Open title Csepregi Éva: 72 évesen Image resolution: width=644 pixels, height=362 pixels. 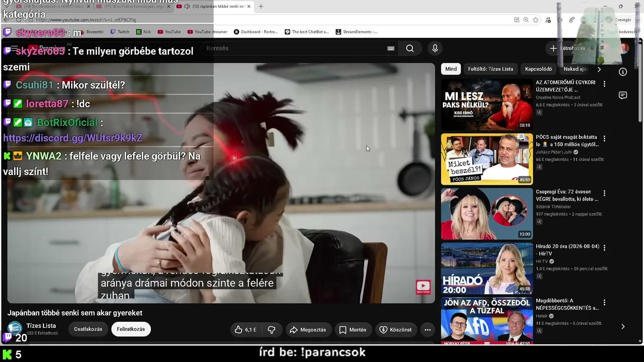click(x=567, y=196)
